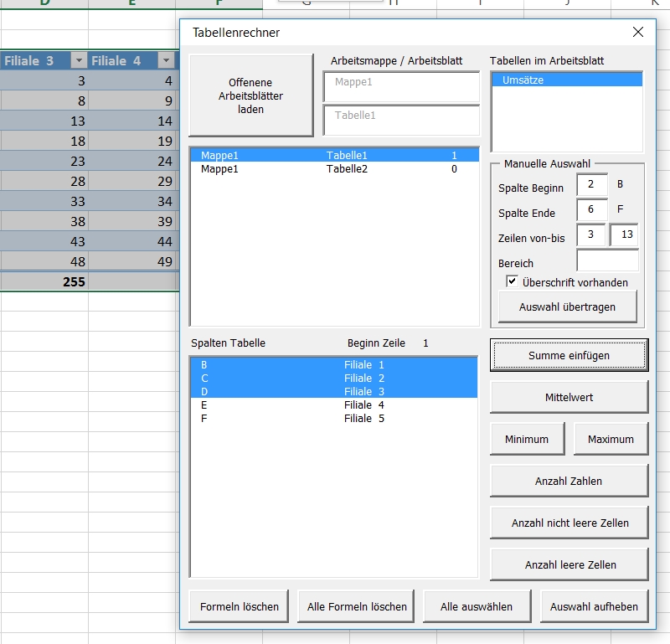Select the Mappe1 Tabelle1 row

click(333, 156)
